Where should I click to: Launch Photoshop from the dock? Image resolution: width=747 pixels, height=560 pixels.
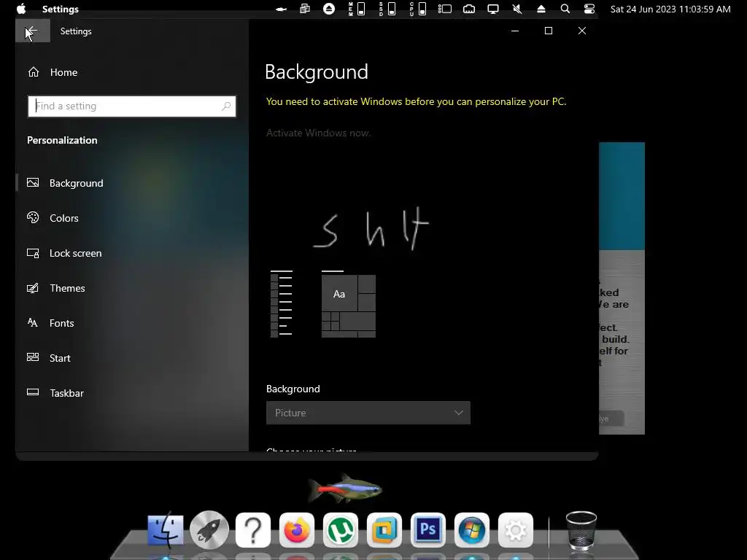click(x=427, y=530)
